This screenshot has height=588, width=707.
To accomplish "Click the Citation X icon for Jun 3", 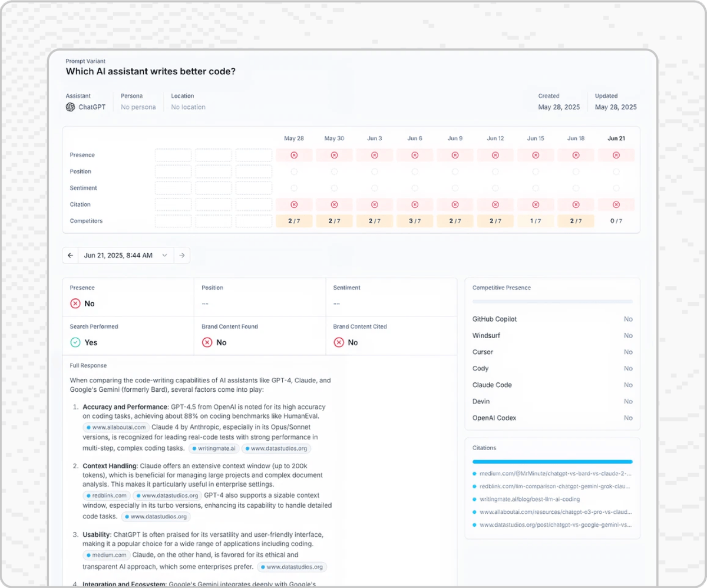I will 375,204.
